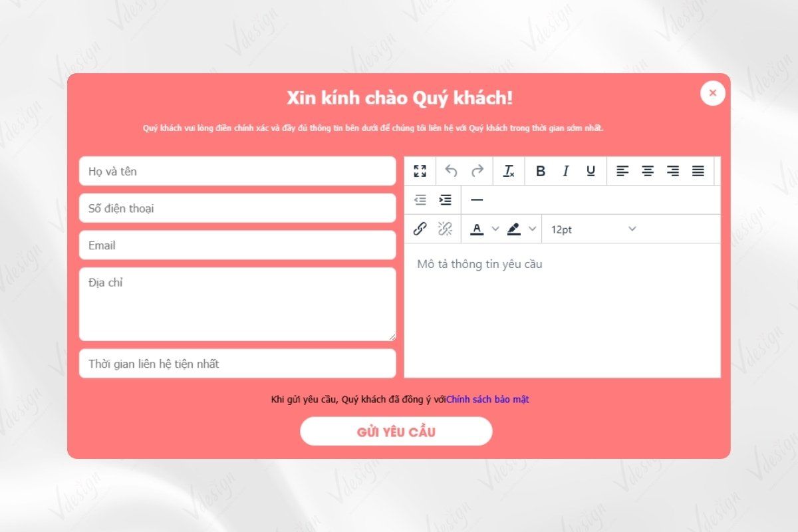This screenshot has width=798, height=532.
Task: Enable center text alignment
Action: (x=648, y=171)
